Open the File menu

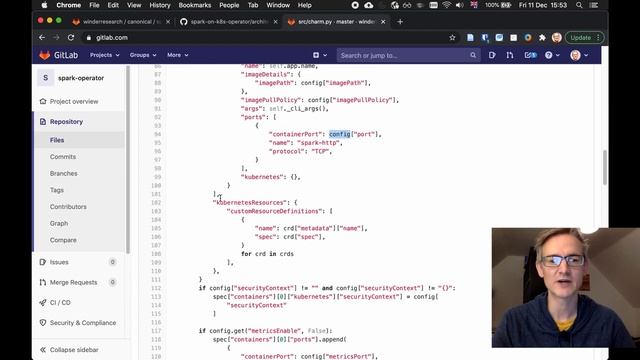(x=94, y=5)
